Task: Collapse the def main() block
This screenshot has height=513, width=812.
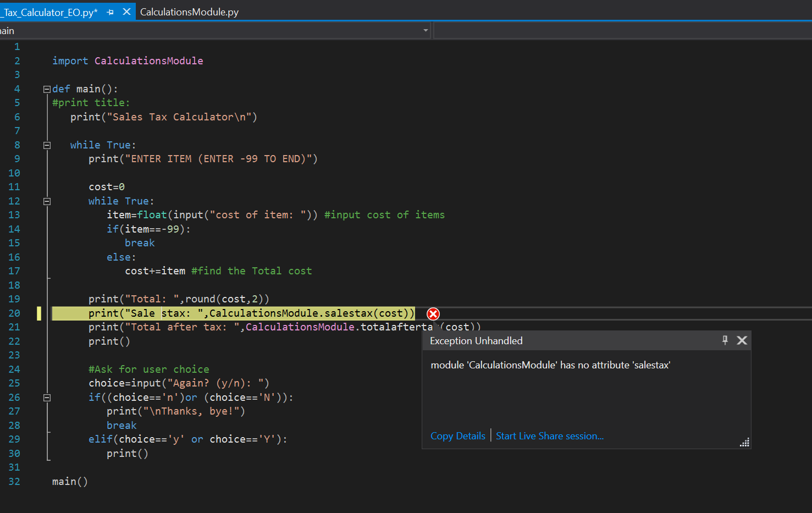Action: click(47, 89)
